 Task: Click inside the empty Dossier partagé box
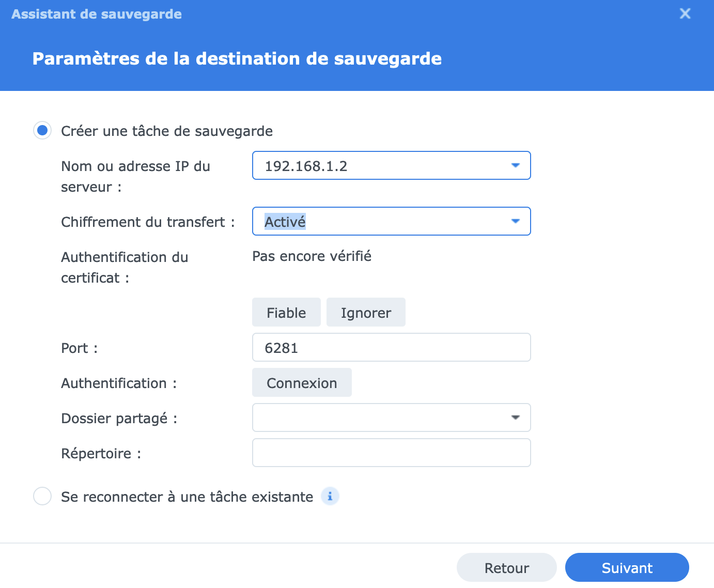pos(377,417)
